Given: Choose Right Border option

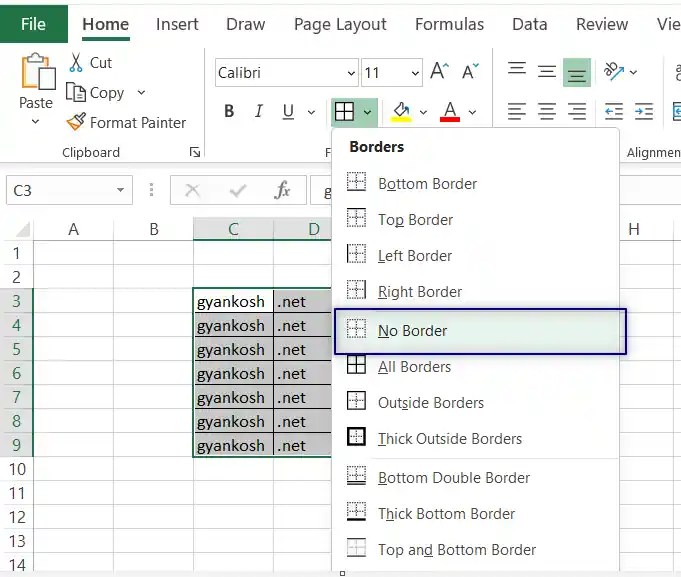Looking at the screenshot, I should [476, 292].
